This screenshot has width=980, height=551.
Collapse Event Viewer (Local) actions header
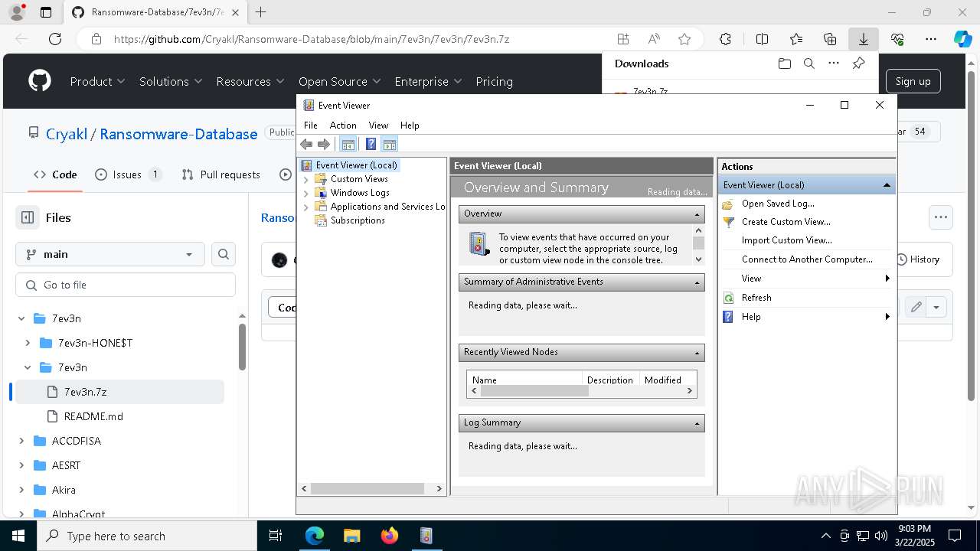[x=887, y=184]
